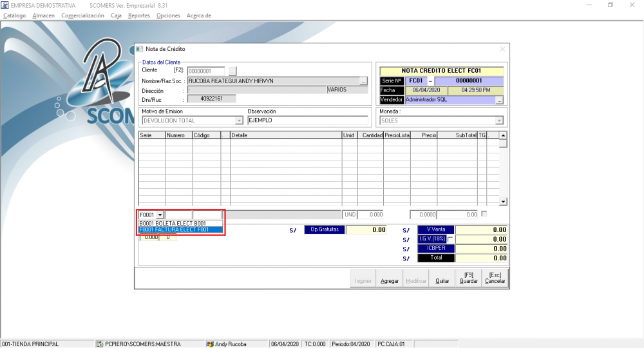Click the Vendedor ellipsis button
644x348 pixels.
[x=500, y=100]
